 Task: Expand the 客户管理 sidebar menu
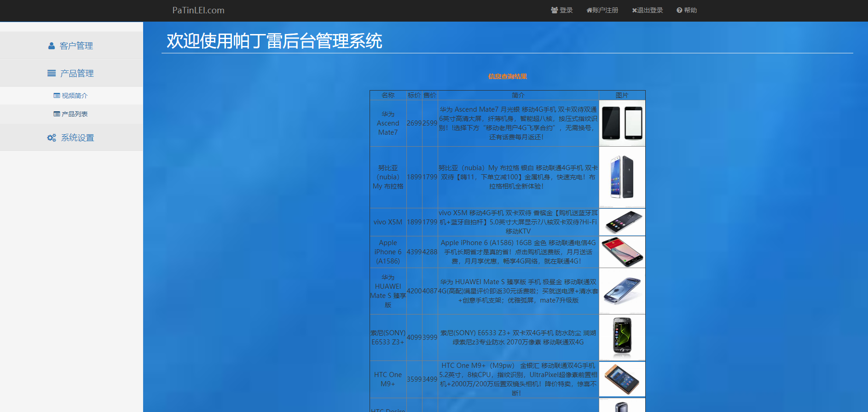click(x=71, y=45)
